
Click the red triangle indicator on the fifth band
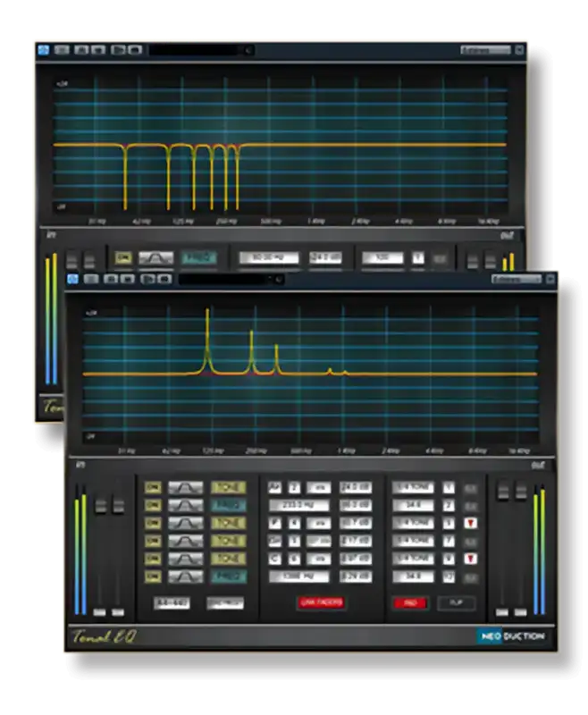click(470, 559)
